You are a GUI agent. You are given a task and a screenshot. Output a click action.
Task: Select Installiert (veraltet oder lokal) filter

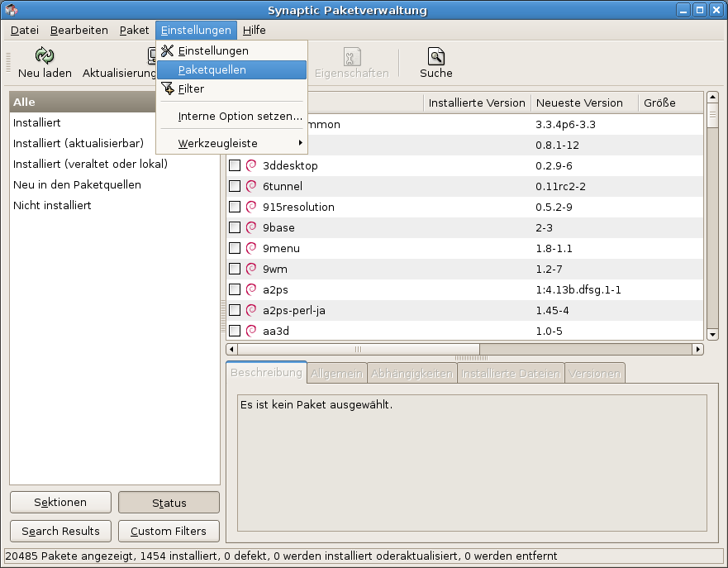115,164
